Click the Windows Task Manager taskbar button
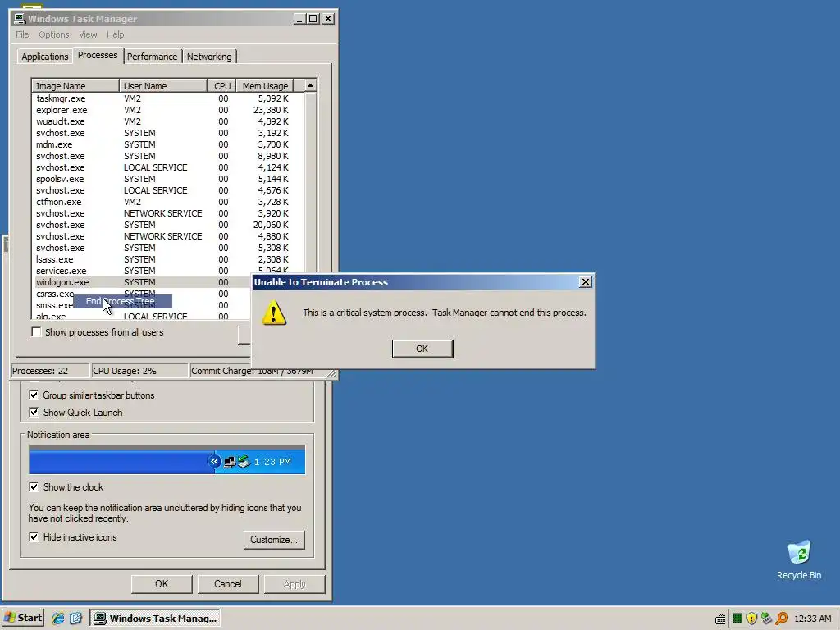This screenshot has width=840, height=630. [x=155, y=619]
